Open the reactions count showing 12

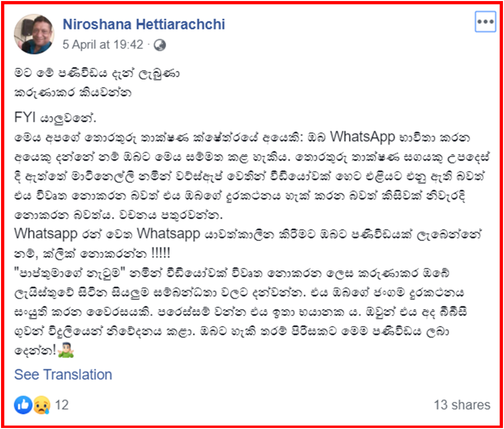click(x=62, y=405)
